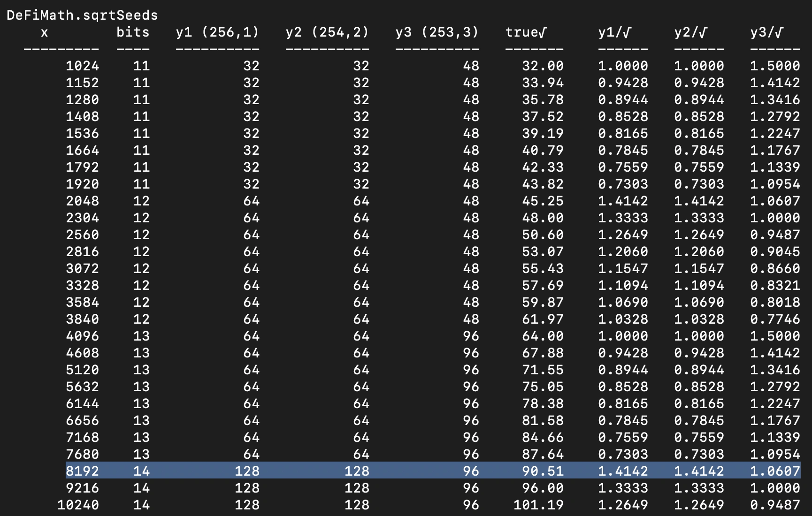The width and height of the screenshot is (812, 516).
Task: Click the 'y1/√' column header
Action: click(615, 32)
